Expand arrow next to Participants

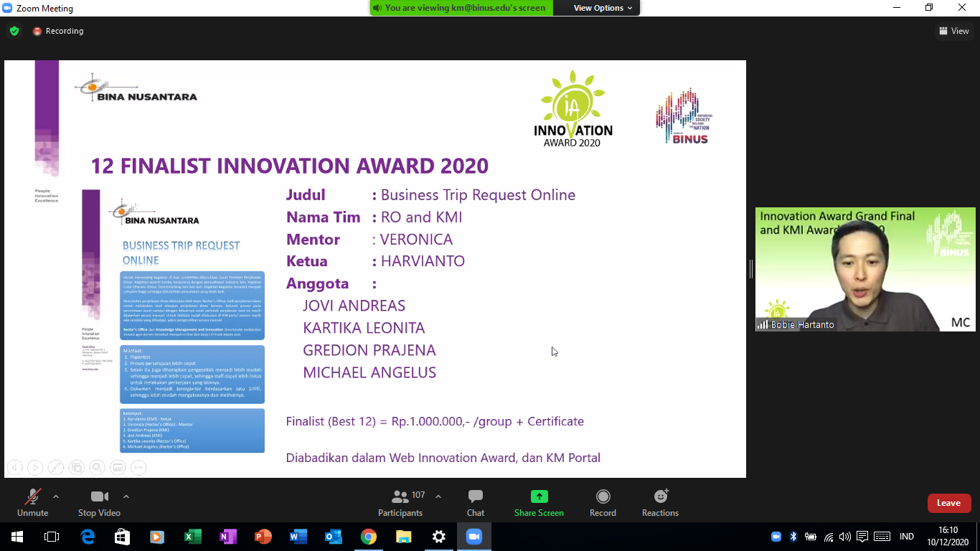(x=438, y=496)
